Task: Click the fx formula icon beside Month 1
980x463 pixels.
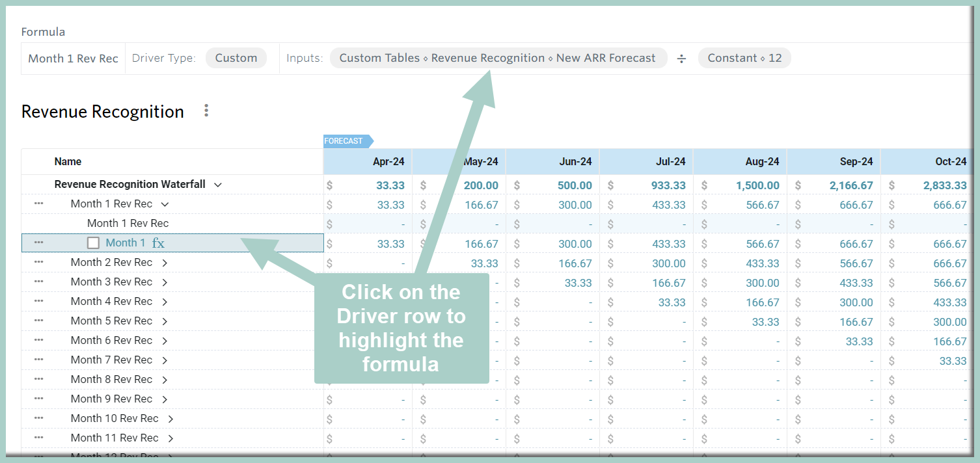Action: [158, 242]
